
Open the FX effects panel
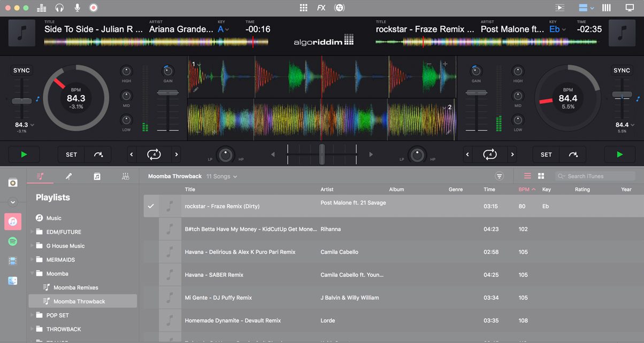pyautogui.click(x=321, y=7)
